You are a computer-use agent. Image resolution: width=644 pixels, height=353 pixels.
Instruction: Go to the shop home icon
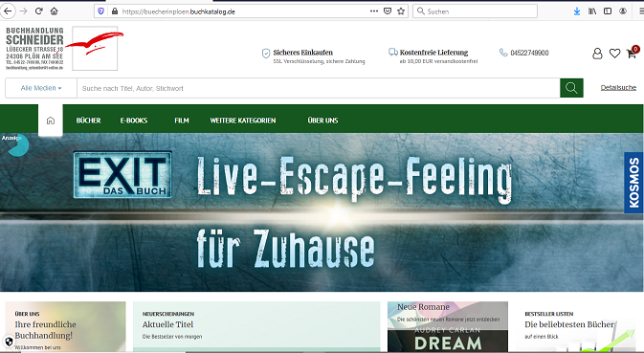[x=51, y=121]
